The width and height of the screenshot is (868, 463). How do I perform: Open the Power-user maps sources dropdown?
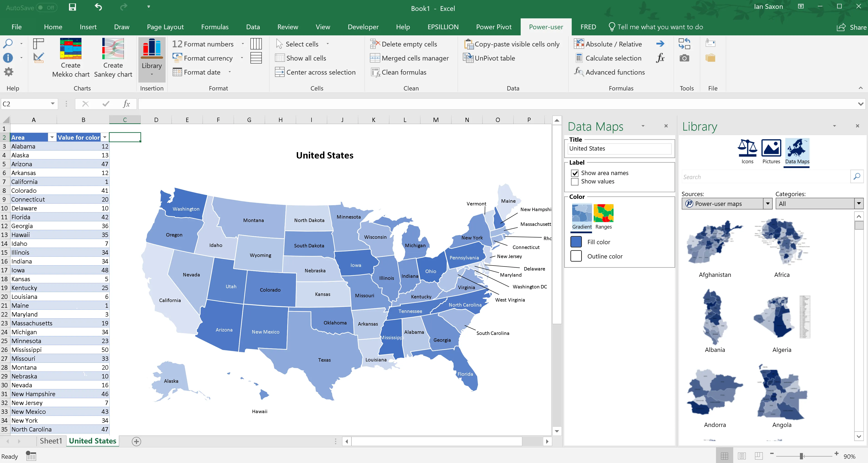pyautogui.click(x=767, y=203)
